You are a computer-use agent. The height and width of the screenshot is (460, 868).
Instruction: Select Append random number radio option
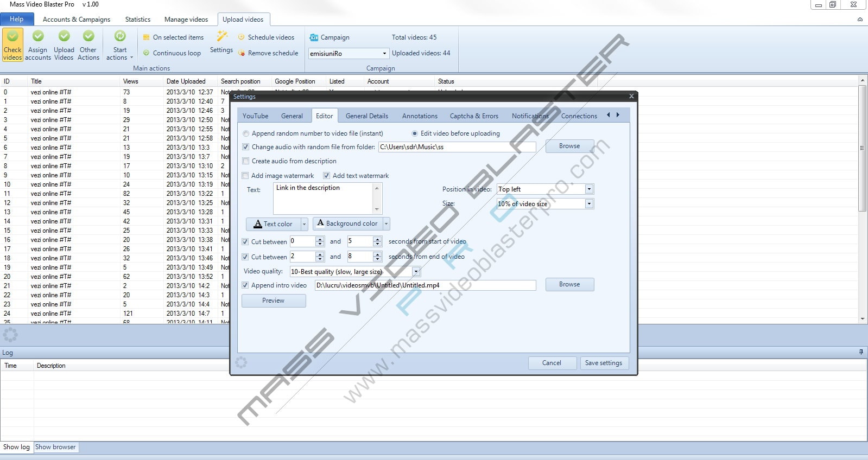tap(246, 133)
